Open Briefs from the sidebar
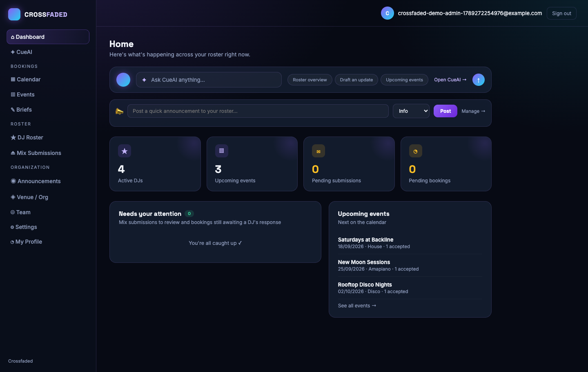Viewport: 588px width, 372px height. pos(48,110)
